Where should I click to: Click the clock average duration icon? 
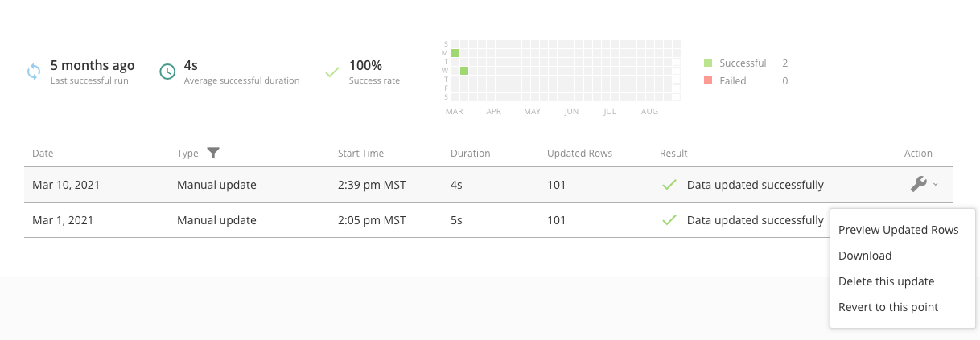[167, 72]
